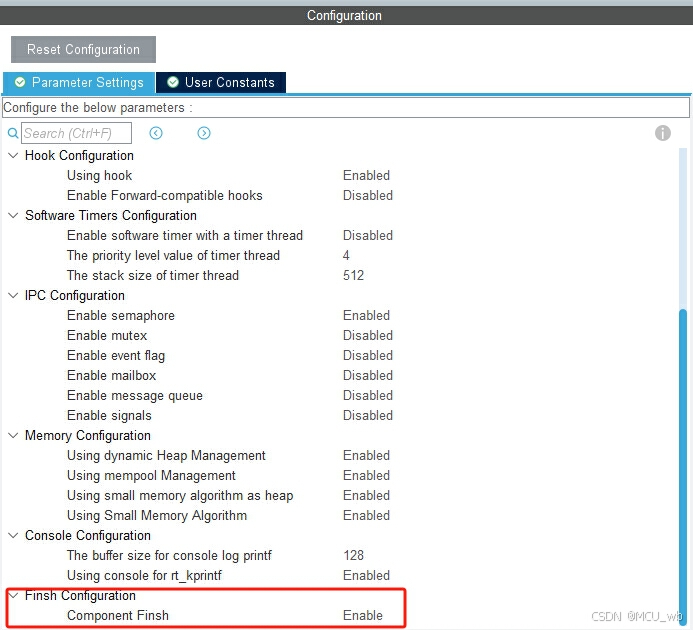Change Enable event flag Disabled value
The height and width of the screenshot is (630, 693).
pyautogui.click(x=368, y=355)
